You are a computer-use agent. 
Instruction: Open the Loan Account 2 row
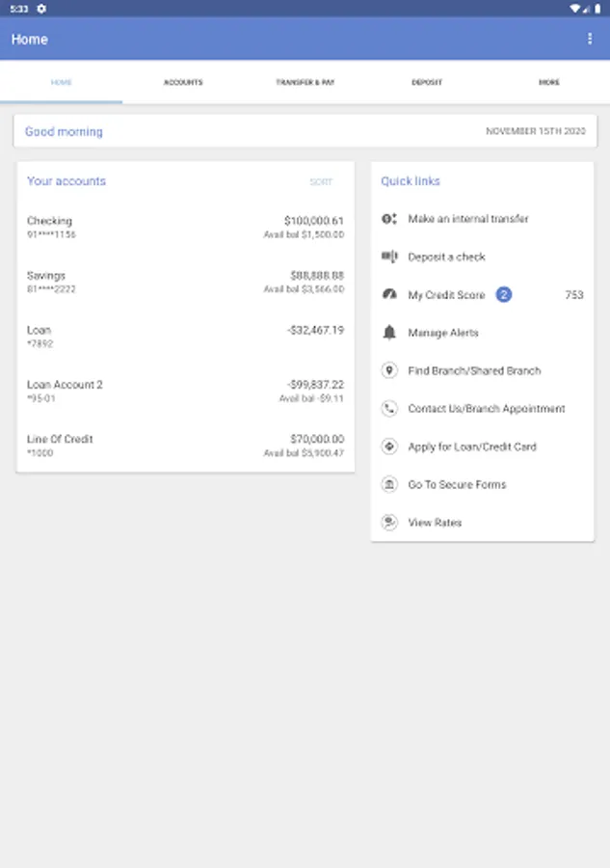(185, 391)
